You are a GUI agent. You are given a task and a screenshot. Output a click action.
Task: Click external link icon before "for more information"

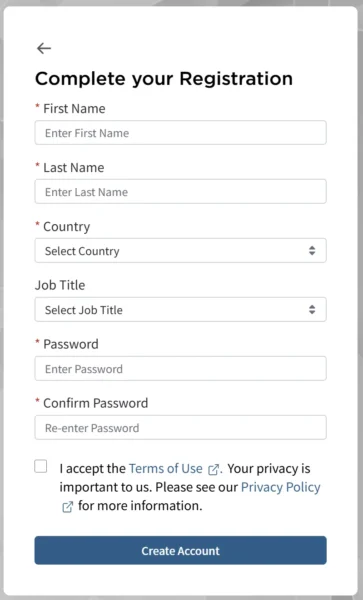67,507
